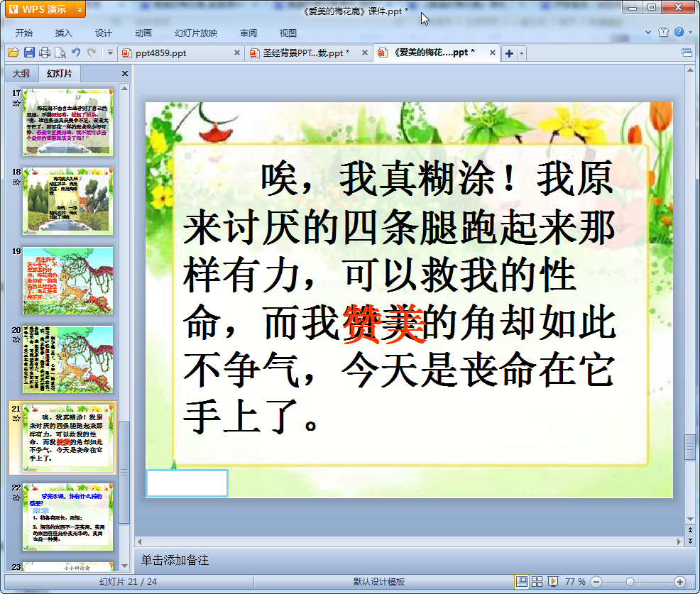
Task: Open the 审阅 ribbon tab
Action: click(248, 33)
